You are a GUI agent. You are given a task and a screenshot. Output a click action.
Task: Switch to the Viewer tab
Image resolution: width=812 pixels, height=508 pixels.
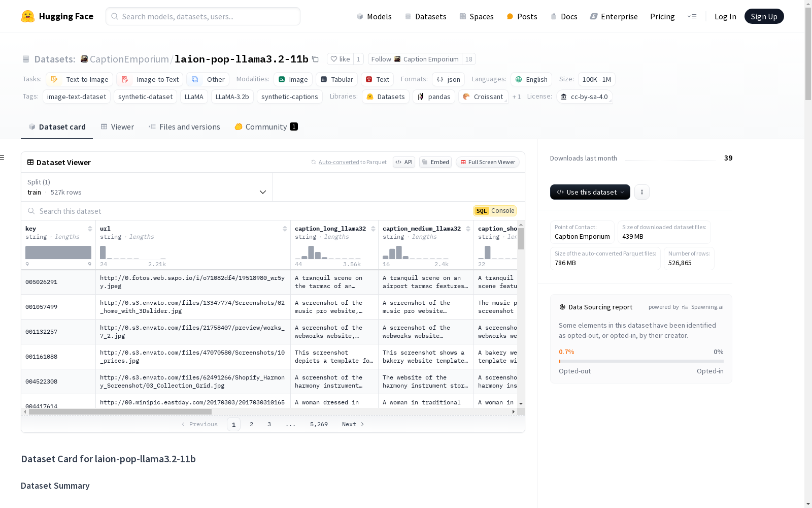[117, 127]
